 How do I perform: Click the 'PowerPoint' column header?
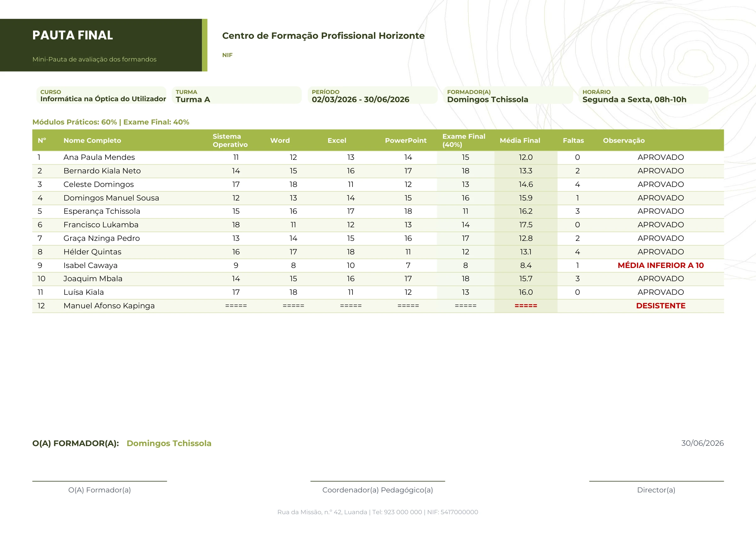(x=406, y=140)
